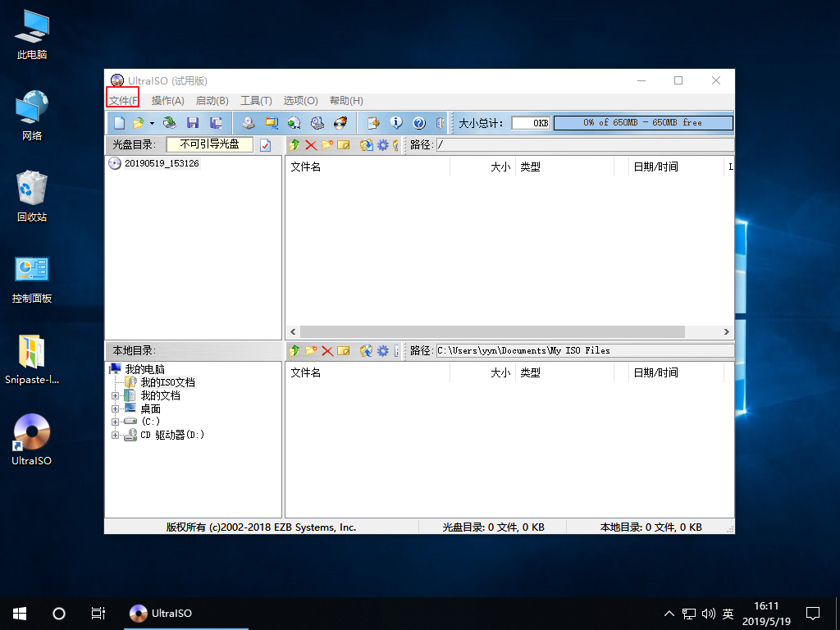Click the 大小总计 0KB size field
The image size is (840, 630).
(x=531, y=123)
